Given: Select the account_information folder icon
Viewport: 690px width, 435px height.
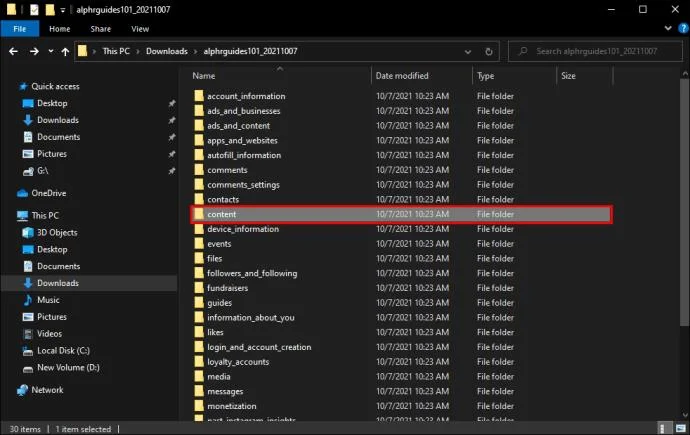Looking at the screenshot, I should tap(199, 96).
